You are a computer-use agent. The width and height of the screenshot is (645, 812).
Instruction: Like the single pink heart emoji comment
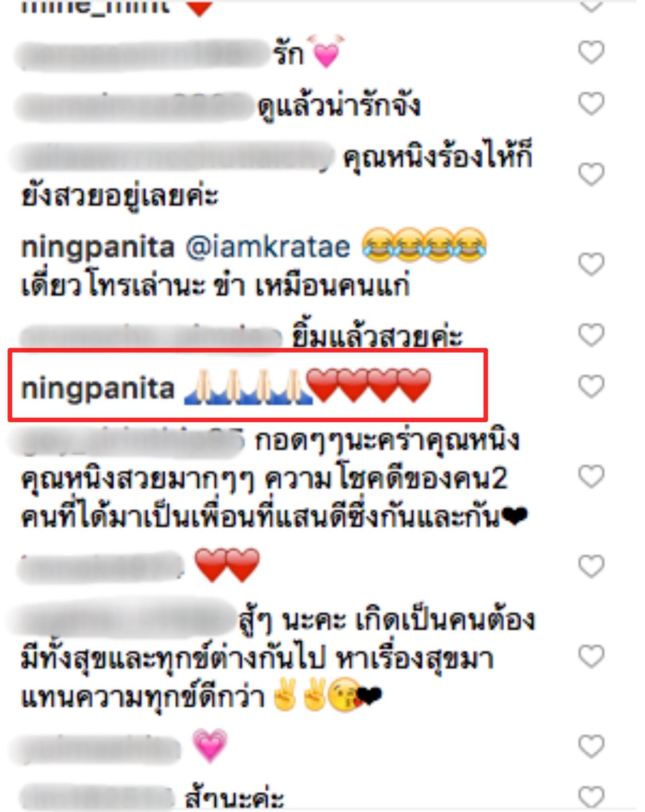(591, 747)
